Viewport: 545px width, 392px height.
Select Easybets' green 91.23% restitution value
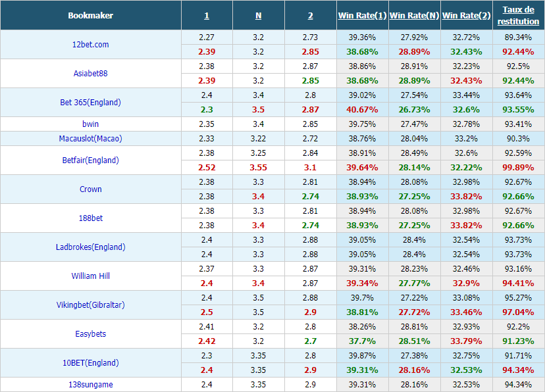(x=518, y=341)
